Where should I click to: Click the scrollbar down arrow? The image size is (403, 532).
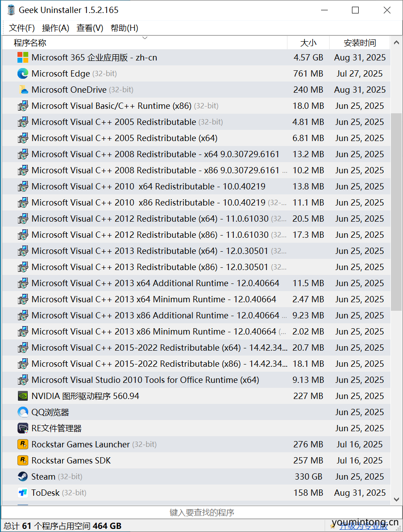click(x=396, y=499)
